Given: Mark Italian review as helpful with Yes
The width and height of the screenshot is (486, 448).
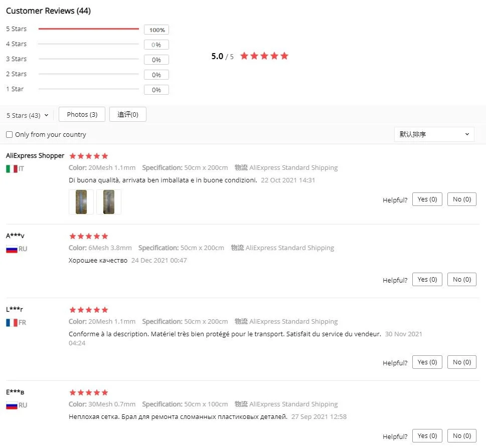Looking at the screenshot, I should [427, 199].
